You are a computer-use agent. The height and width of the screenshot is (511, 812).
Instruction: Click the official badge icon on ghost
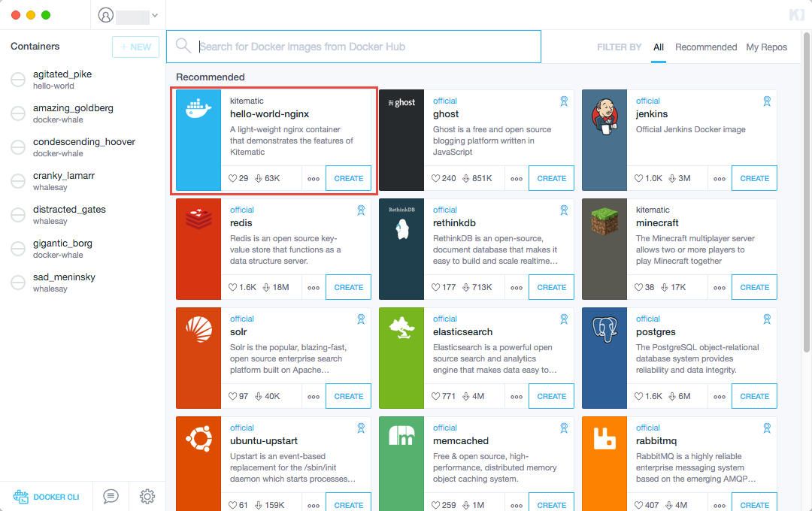pos(564,101)
